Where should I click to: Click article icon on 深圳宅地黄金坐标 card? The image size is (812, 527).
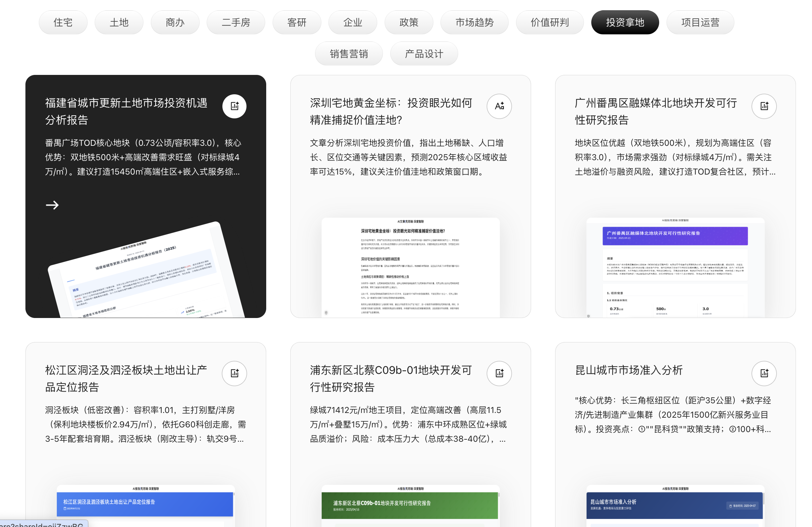[x=499, y=106]
